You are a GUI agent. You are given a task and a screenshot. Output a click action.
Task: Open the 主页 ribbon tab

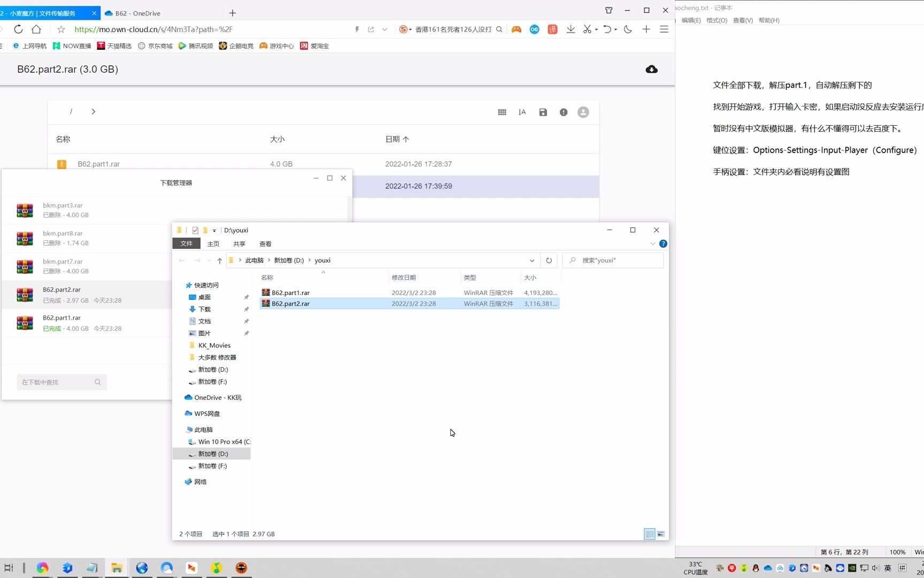[x=213, y=244]
